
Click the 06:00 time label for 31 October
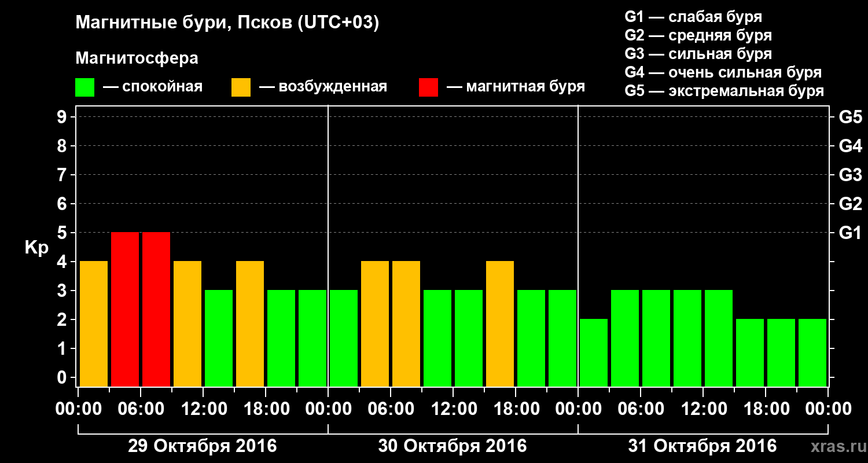pos(641,409)
